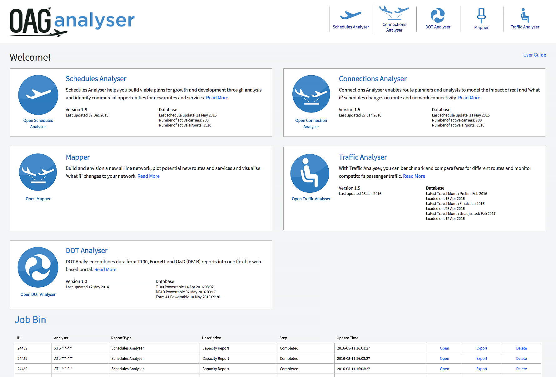This screenshot has width=556, height=392.
Task: Follow Read More in Connections Analyser card
Action: point(469,98)
